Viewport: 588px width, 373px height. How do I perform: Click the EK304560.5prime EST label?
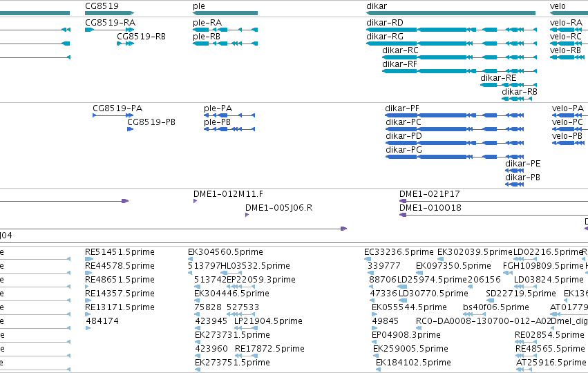coord(225,252)
